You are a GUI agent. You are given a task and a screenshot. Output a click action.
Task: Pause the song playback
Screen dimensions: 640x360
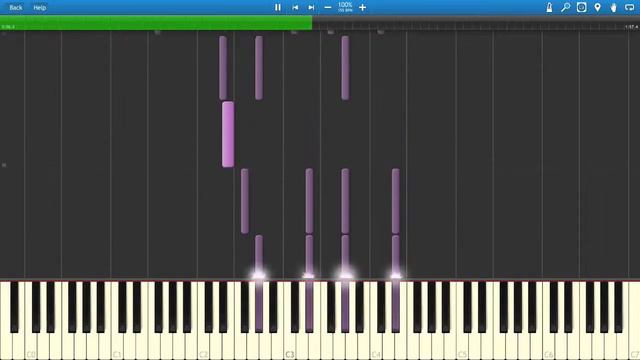(x=278, y=7)
